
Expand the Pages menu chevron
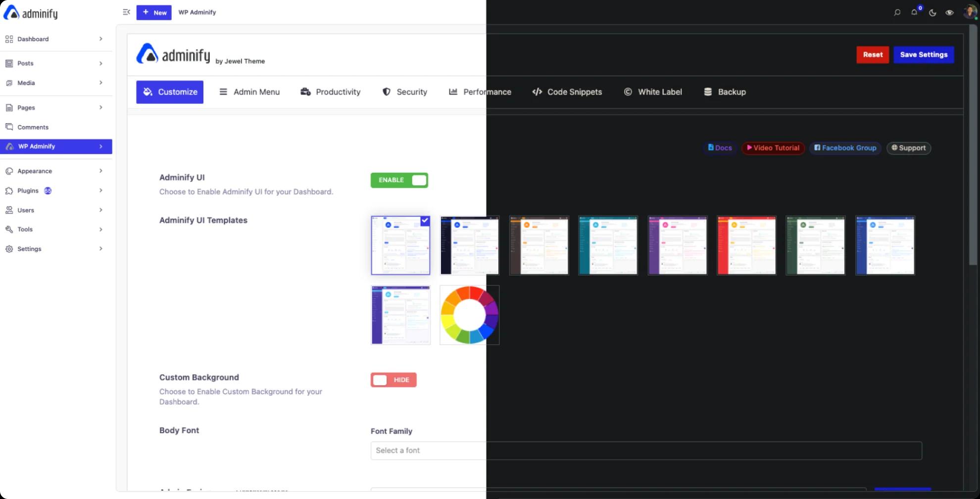click(100, 107)
